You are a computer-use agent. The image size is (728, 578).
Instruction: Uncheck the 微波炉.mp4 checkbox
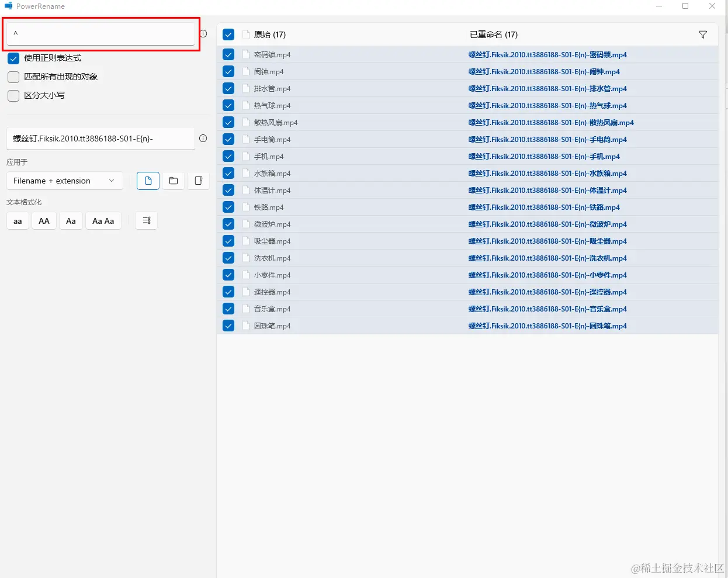(228, 224)
